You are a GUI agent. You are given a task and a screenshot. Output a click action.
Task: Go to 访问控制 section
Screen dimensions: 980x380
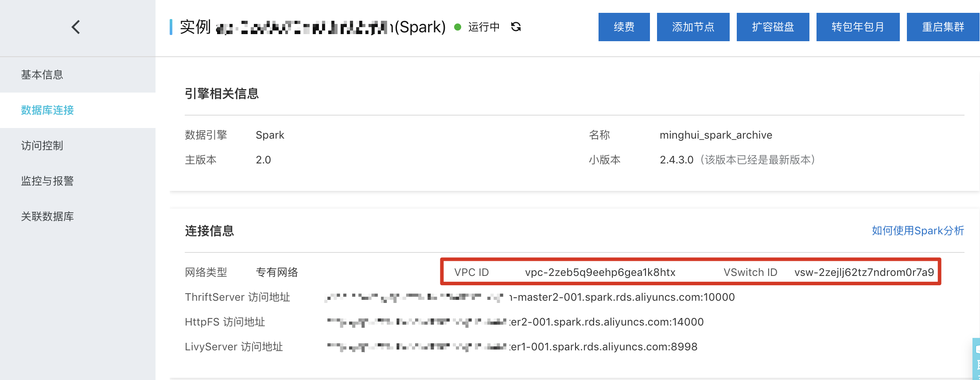point(78,145)
